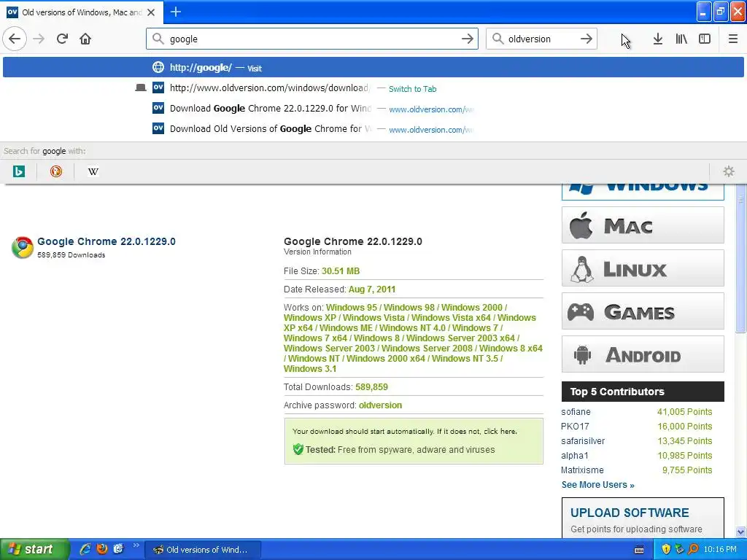
Task: Search with DuckDuckGo engine icon
Action: (x=55, y=171)
